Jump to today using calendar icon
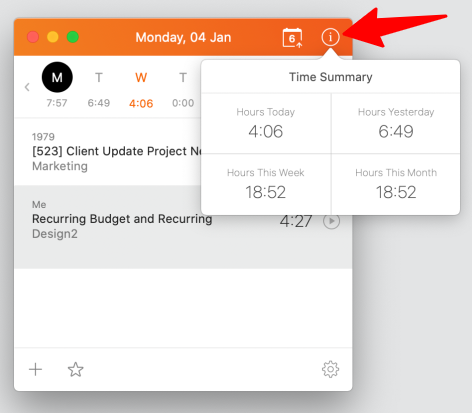 [x=292, y=38]
